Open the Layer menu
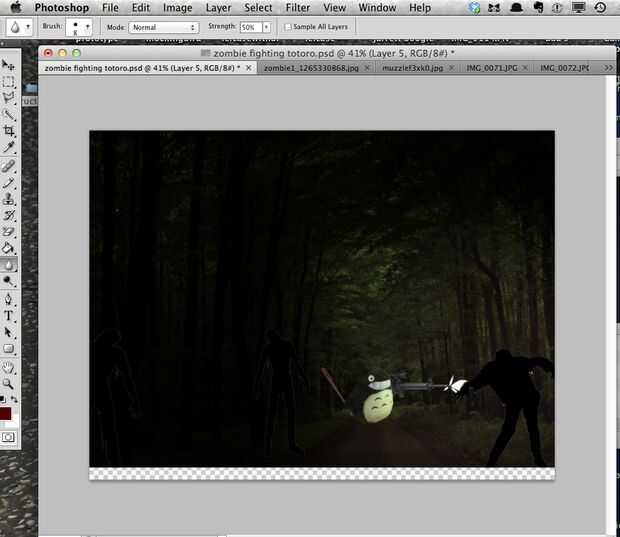The image size is (620, 537). pyautogui.click(x=219, y=8)
